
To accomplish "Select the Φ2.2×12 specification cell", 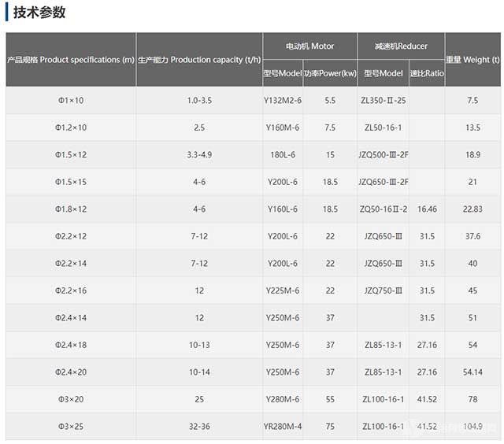I will click(x=71, y=236).
